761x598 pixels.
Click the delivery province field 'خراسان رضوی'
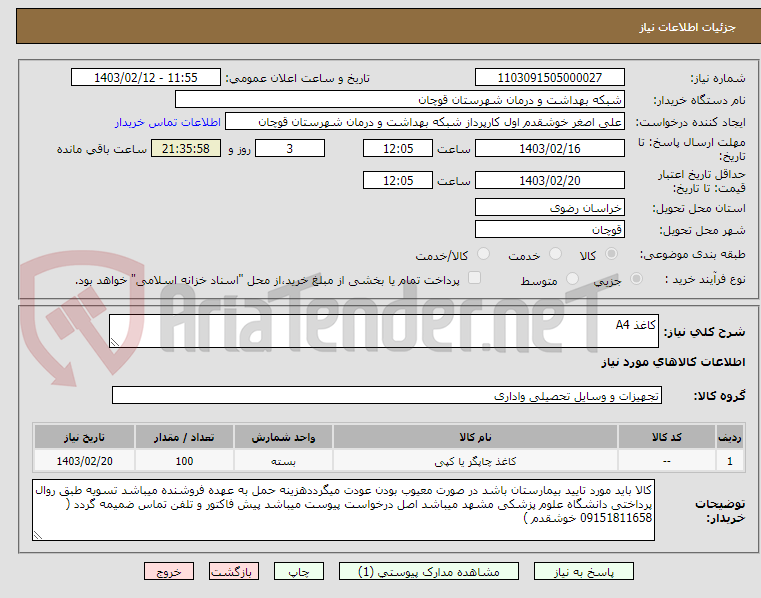[549, 208]
